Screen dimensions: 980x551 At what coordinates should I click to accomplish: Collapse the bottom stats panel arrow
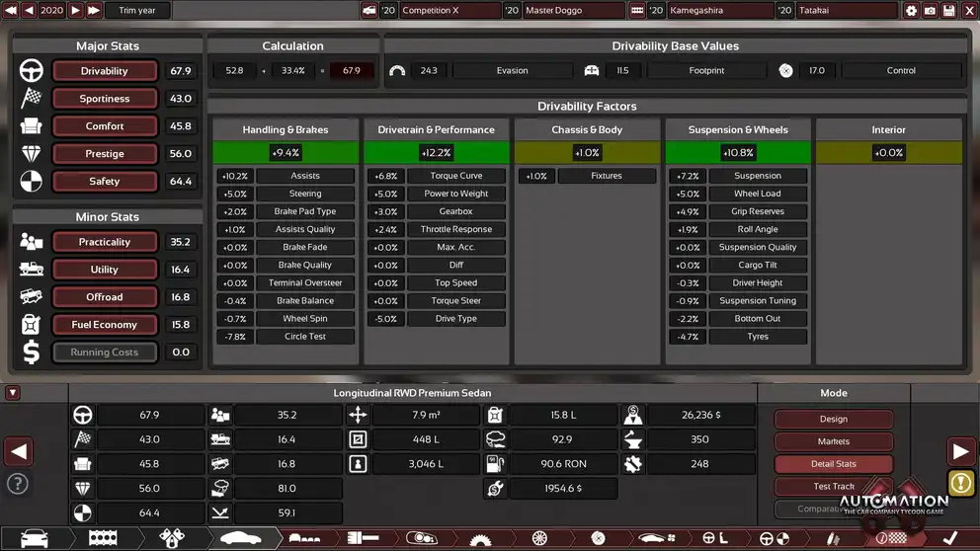(12, 393)
